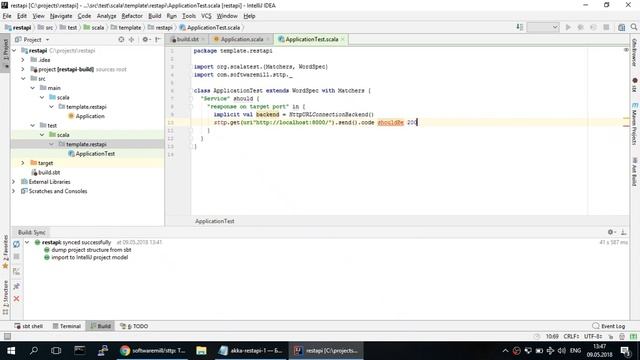The width and height of the screenshot is (640, 360).
Task: Open Structure side tool window
Action: [5, 298]
